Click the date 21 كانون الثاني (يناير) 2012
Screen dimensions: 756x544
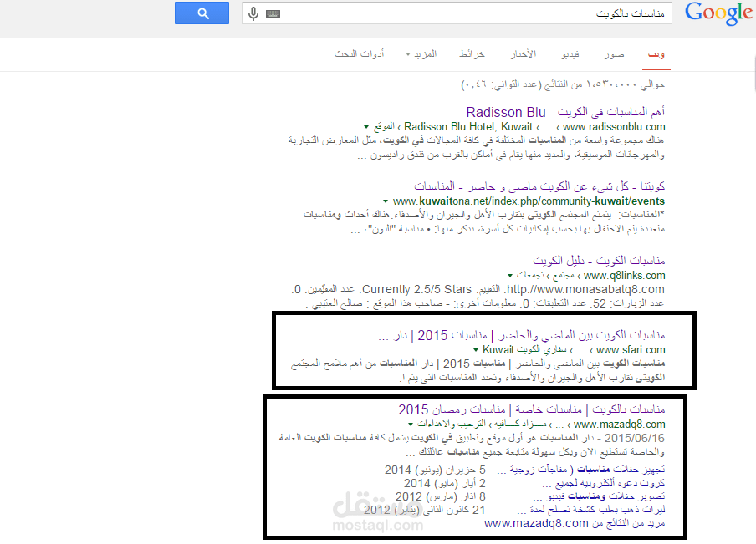(x=424, y=511)
